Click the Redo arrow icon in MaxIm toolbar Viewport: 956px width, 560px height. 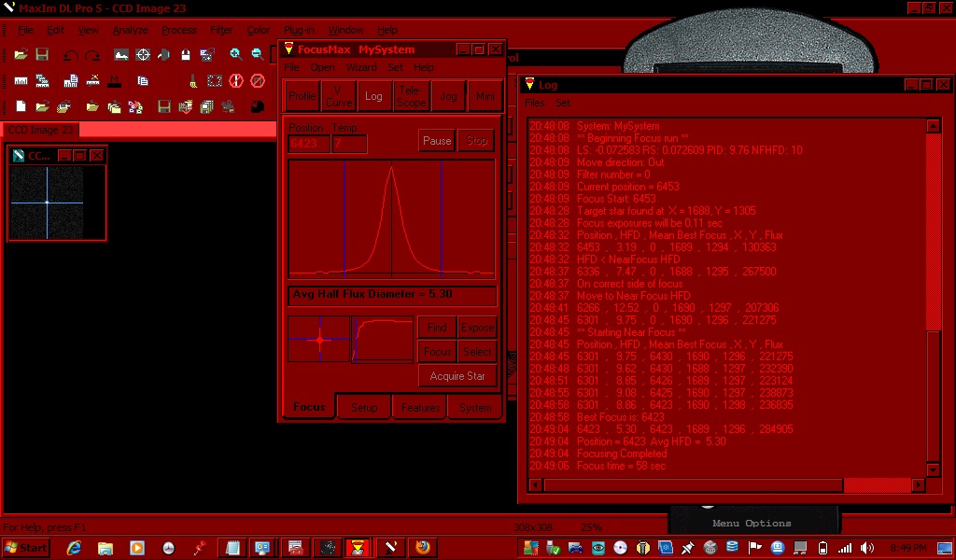click(x=92, y=55)
